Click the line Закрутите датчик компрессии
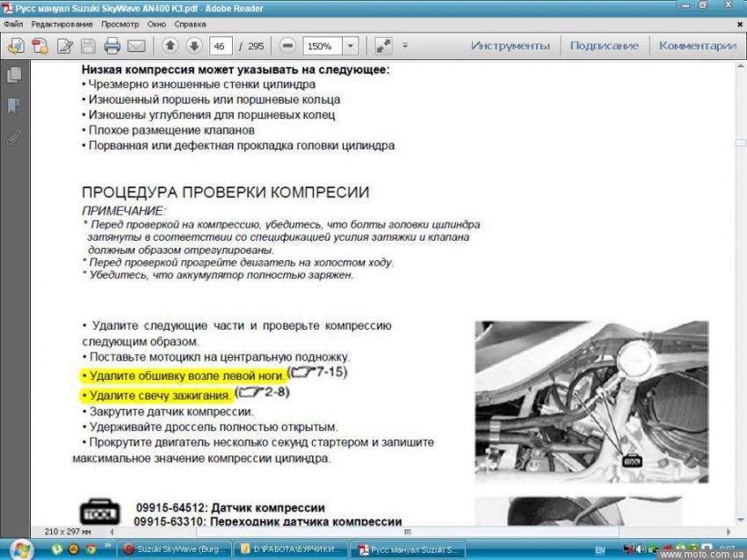The image size is (747, 560). [x=168, y=411]
